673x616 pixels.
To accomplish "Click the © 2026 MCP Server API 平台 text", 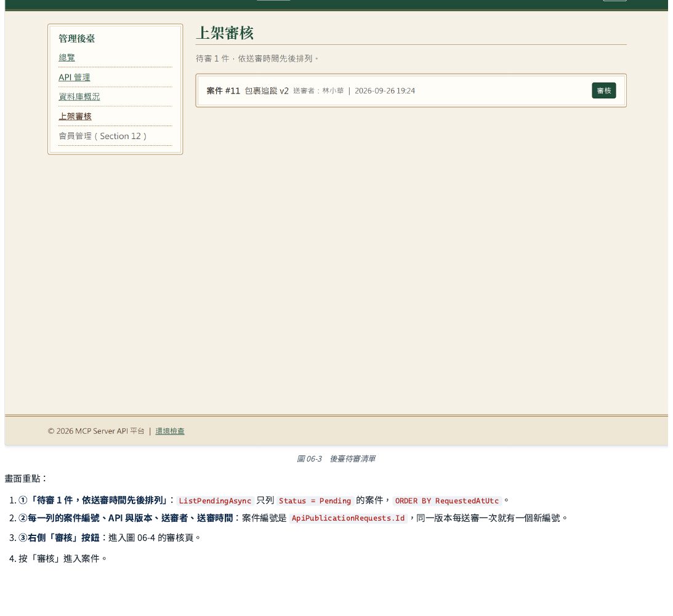I will (96, 431).
